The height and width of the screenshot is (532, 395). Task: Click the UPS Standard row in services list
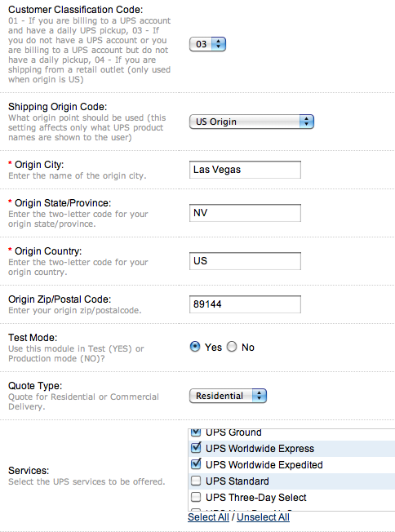pyautogui.click(x=291, y=481)
